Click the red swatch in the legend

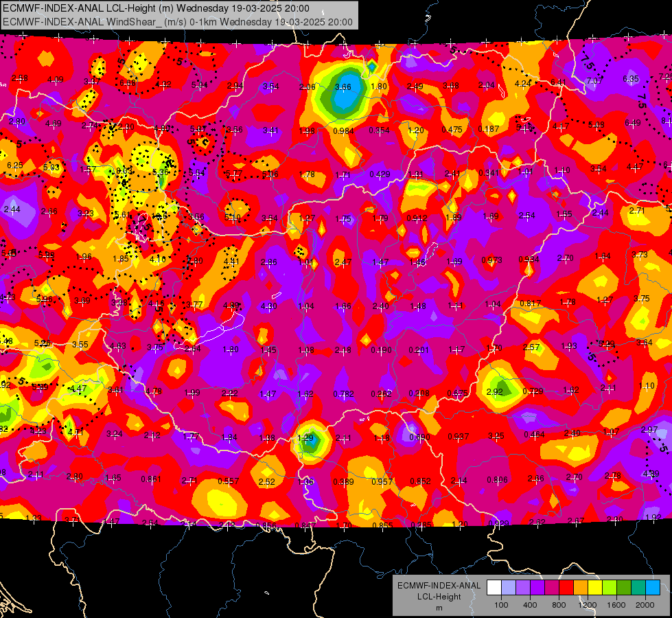[566, 587]
